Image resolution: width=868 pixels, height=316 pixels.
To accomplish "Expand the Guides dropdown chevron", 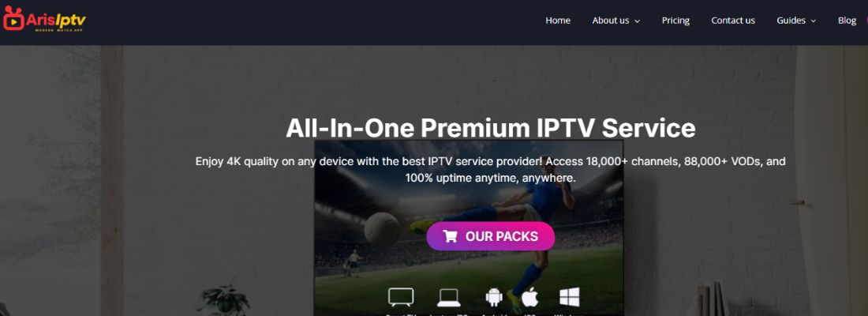I will coord(814,21).
